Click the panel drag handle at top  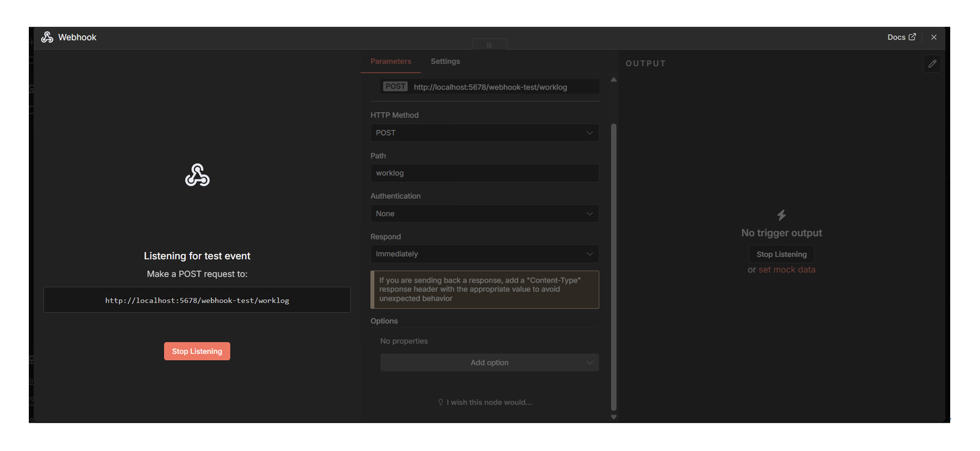[489, 45]
